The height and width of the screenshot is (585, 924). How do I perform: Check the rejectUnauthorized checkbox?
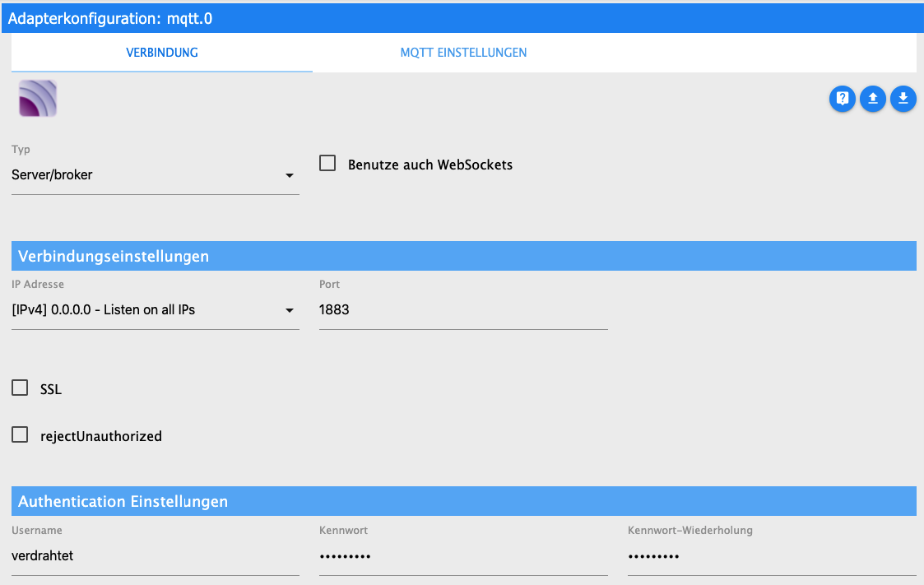[x=20, y=435]
